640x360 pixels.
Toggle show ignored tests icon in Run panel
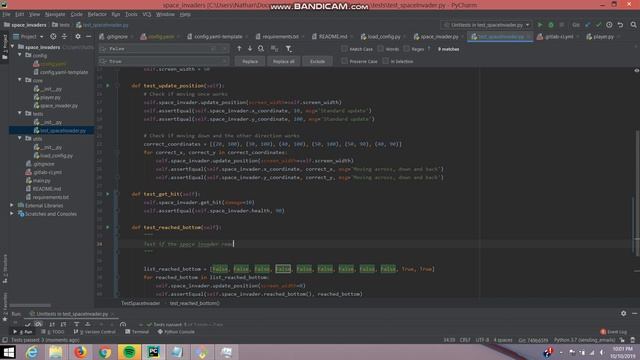pyautogui.click(x=38, y=324)
